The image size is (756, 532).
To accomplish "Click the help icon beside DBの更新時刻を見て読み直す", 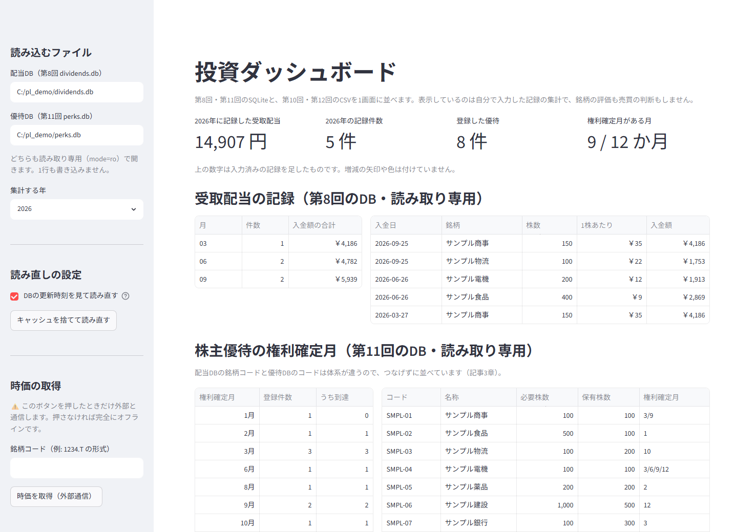I will pyautogui.click(x=125, y=296).
